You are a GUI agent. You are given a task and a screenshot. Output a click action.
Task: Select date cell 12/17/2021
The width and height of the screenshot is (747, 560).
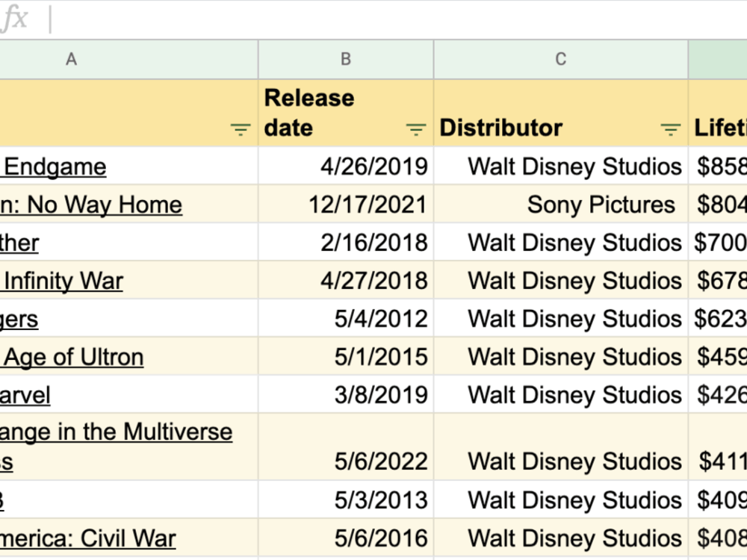(x=346, y=204)
